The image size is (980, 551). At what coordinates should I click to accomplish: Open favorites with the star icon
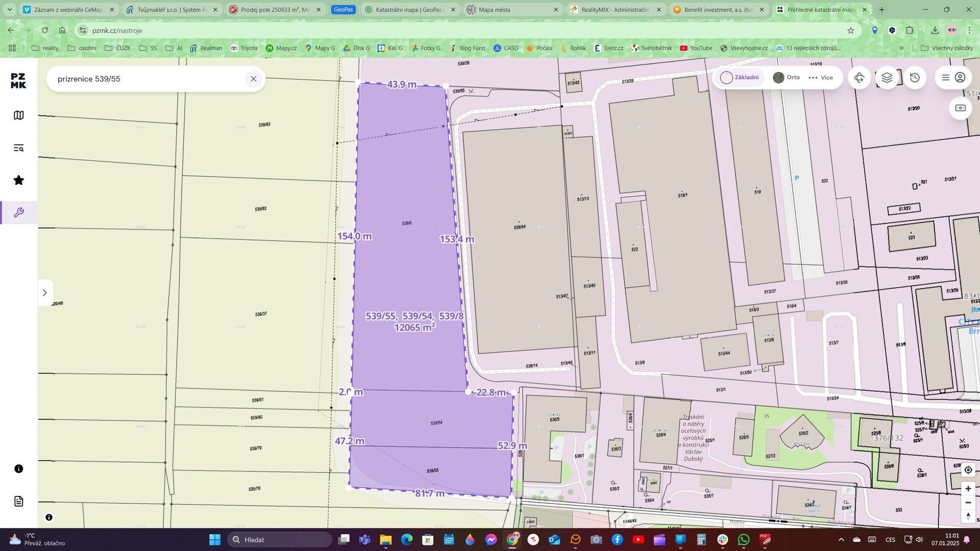(19, 180)
